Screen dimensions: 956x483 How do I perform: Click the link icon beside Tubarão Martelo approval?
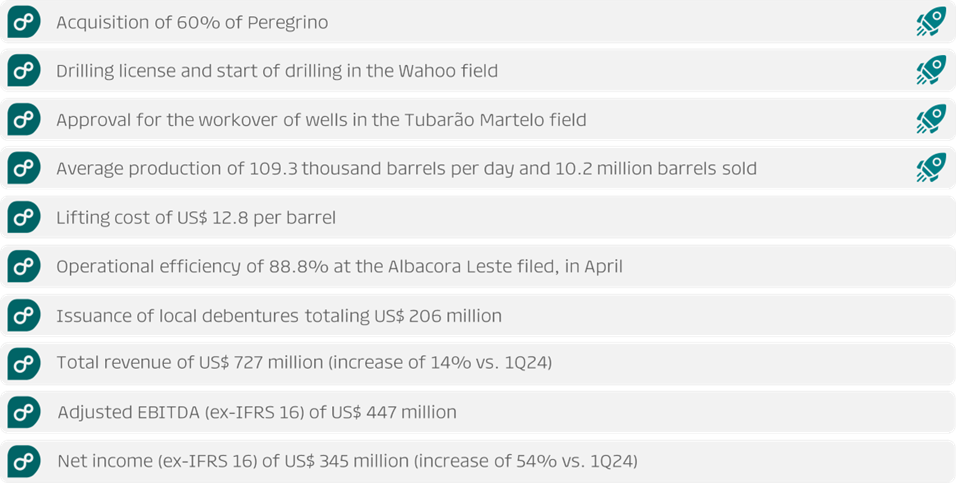pyautogui.click(x=24, y=119)
